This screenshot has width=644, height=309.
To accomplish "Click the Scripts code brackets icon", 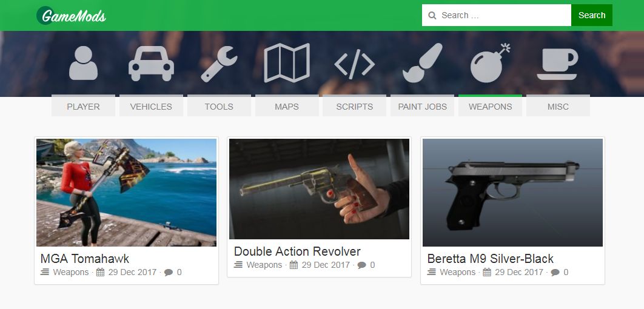I will click(x=355, y=64).
